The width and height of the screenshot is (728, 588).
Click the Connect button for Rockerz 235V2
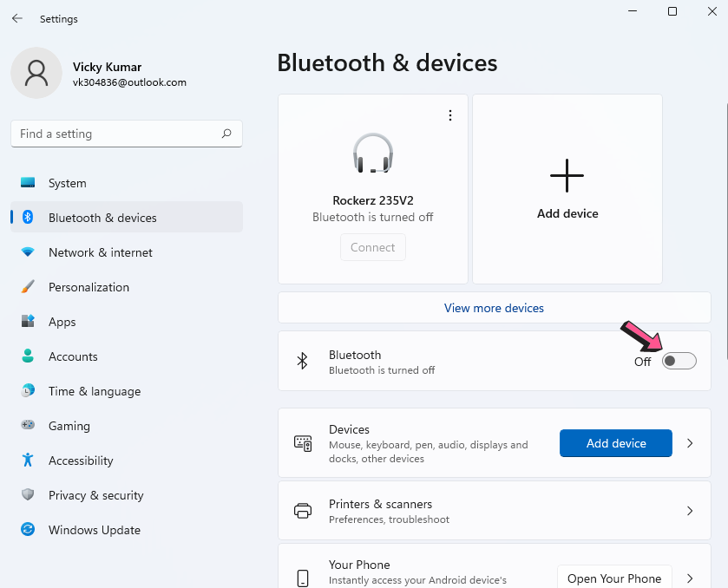coord(373,247)
